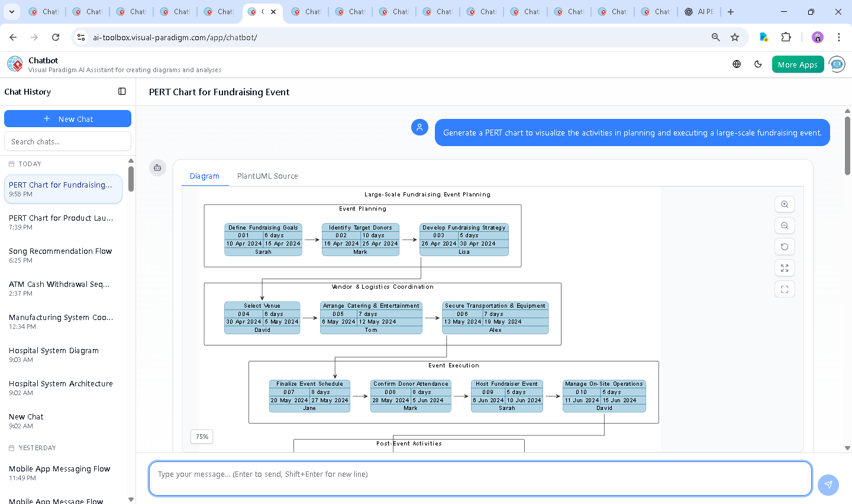Screen dimensions: 852x504
Task: Focus the Search chats input field
Action: pos(67,141)
